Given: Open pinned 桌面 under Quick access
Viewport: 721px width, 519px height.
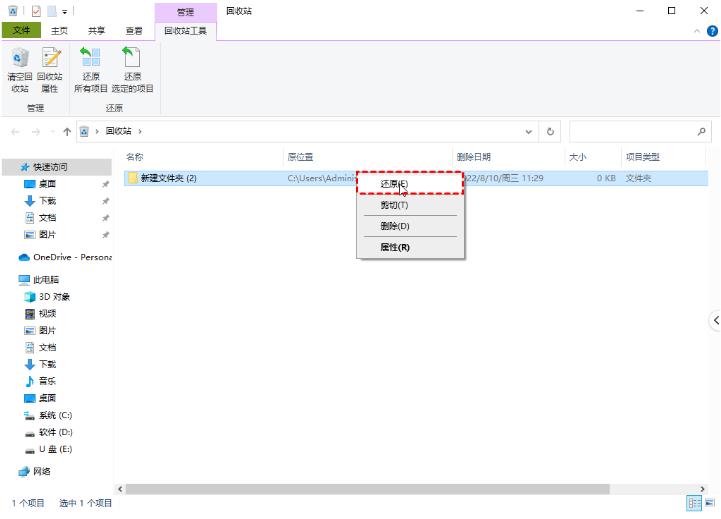Looking at the screenshot, I should (x=40, y=184).
